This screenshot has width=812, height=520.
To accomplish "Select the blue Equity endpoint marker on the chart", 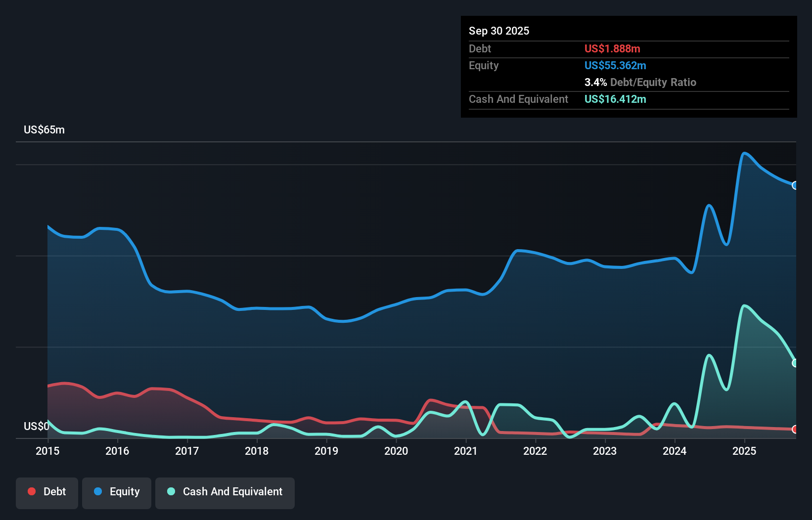I will click(x=795, y=185).
